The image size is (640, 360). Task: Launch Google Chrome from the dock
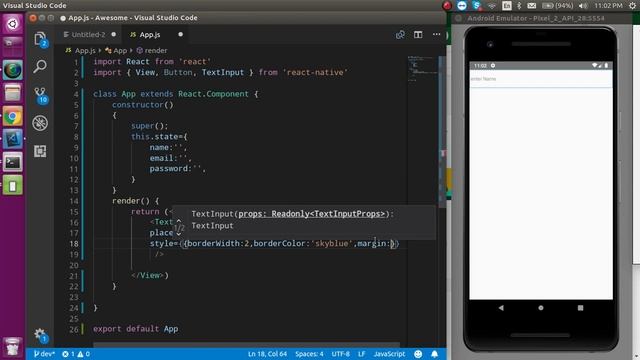coord(13,117)
